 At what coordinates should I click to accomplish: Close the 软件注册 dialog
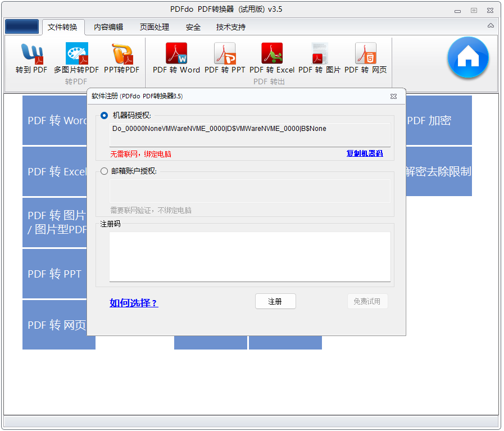[393, 97]
